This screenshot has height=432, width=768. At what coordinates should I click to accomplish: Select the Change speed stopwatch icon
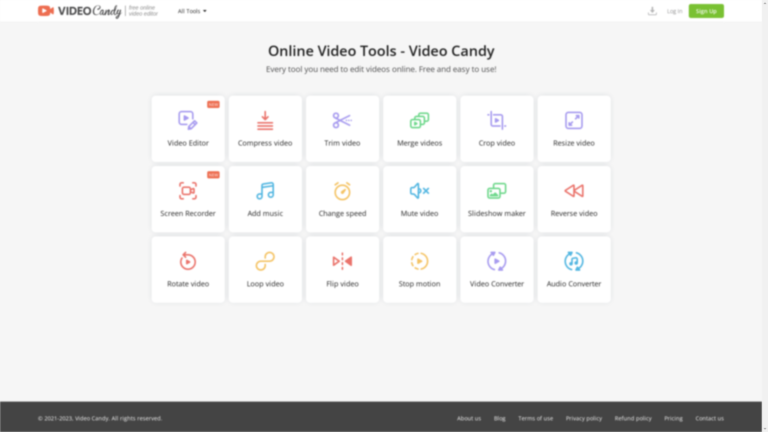(342, 191)
